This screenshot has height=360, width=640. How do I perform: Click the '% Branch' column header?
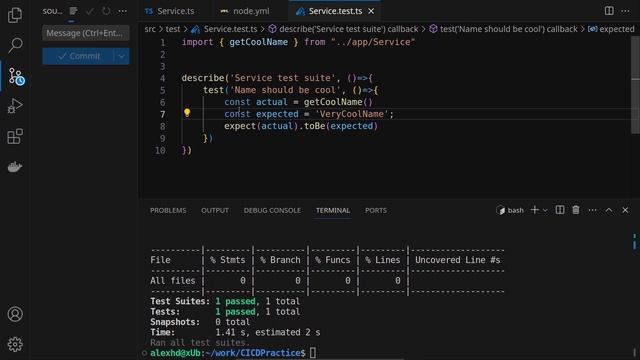point(280,260)
